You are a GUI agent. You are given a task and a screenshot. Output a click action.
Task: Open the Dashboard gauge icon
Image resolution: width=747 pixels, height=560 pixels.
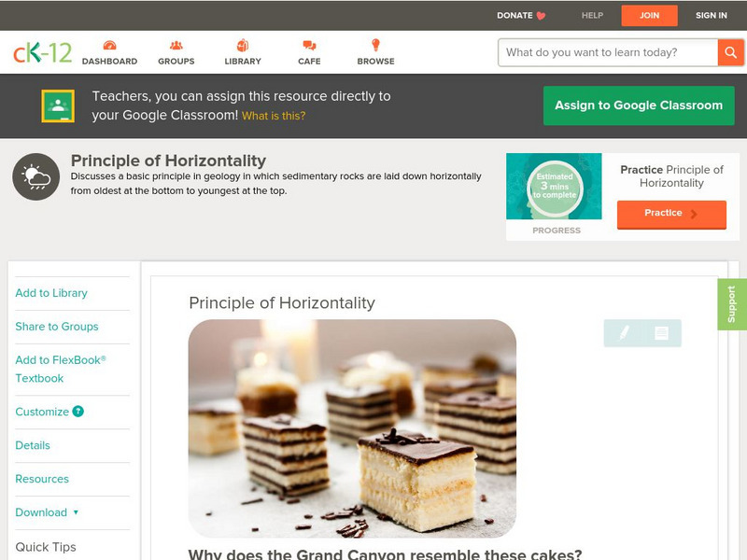(x=109, y=46)
